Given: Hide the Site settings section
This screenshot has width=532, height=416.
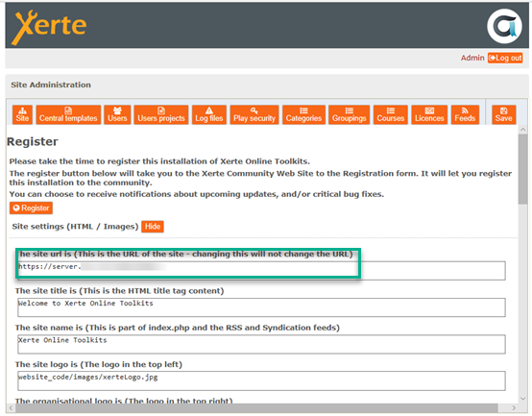Looking at the screenshot, I should click(153, 227).
